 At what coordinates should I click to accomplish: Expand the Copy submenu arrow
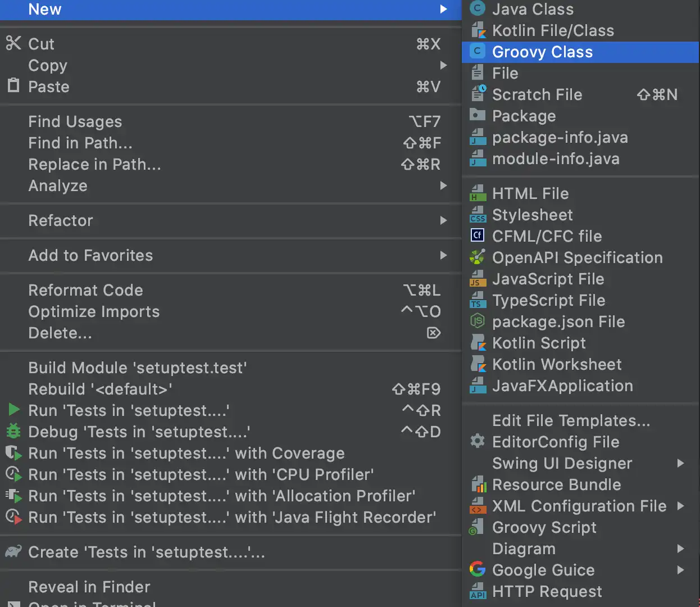coord(443,65)
